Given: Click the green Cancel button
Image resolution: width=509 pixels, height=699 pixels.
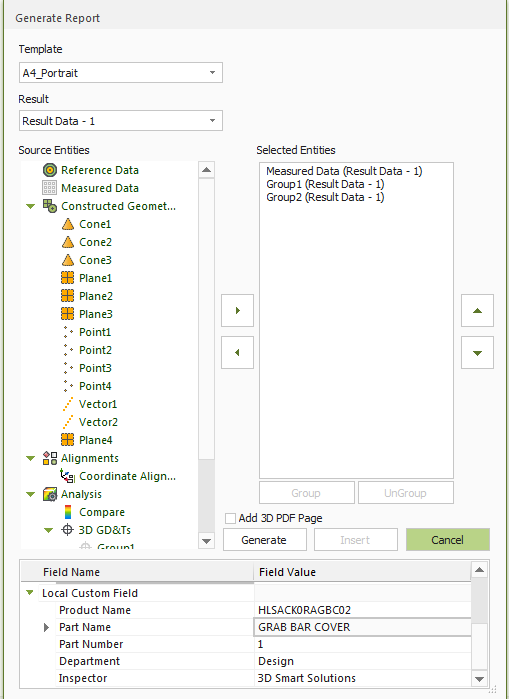Looking at the screenshot, I should (447, 540).
